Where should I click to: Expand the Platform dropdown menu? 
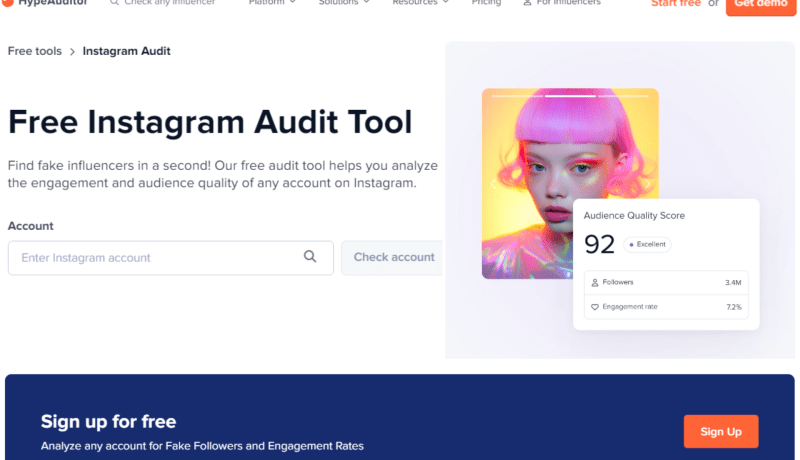pyautogui.click(x=272, y=3)
